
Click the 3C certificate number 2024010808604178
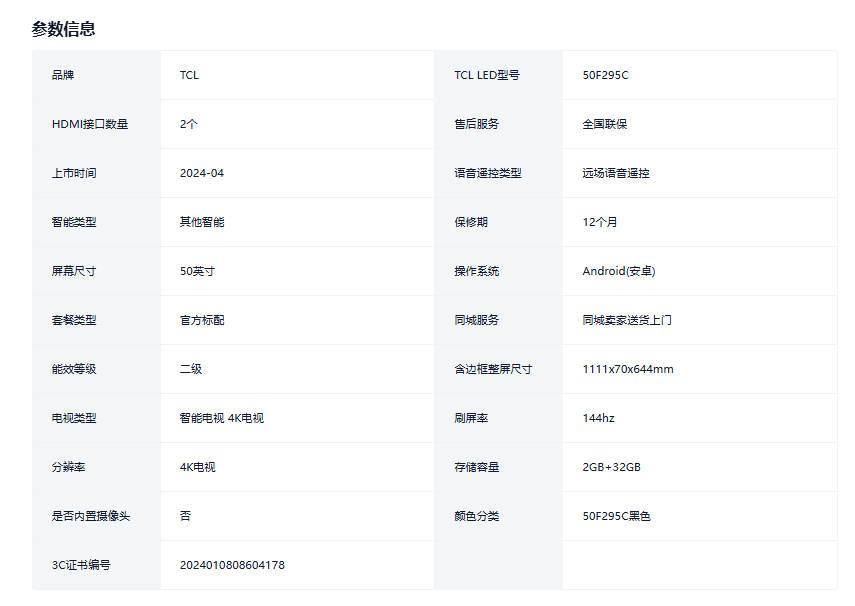pyautogui.click(x=232, y=565)
